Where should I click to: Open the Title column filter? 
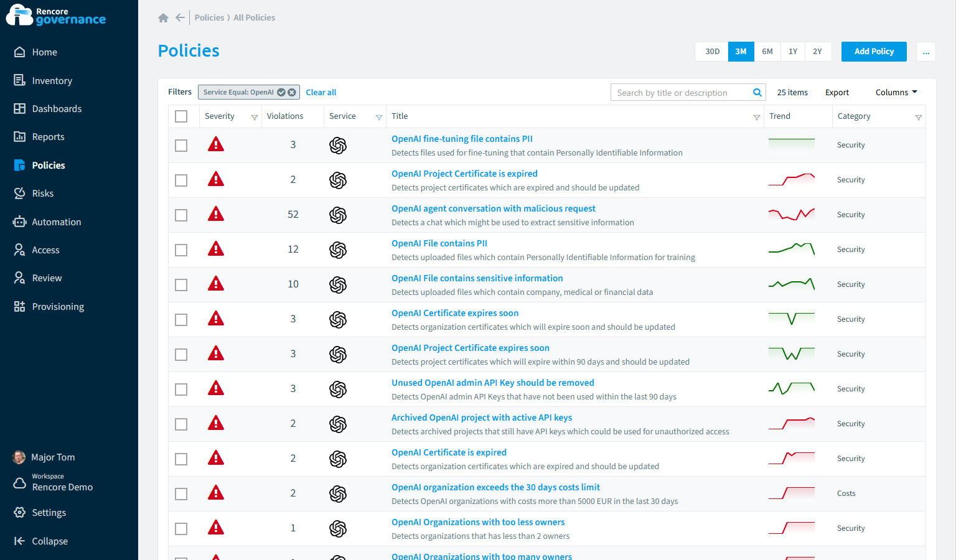757,117
